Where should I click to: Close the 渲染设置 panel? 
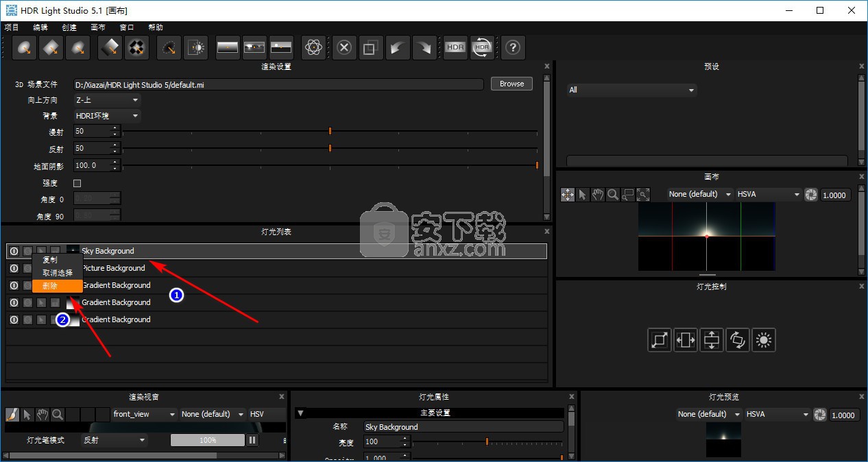546,66
